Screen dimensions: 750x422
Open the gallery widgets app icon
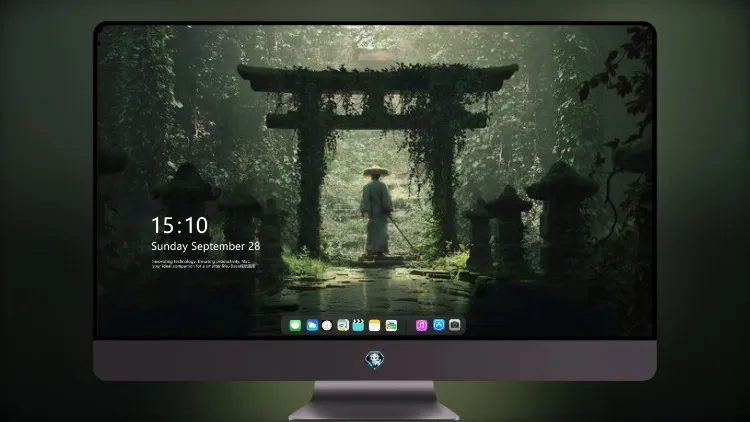tap(391, 325)
